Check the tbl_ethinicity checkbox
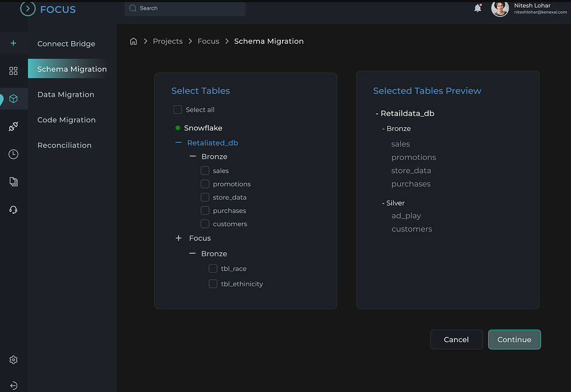The image size is (571, 392). point(213,284)
